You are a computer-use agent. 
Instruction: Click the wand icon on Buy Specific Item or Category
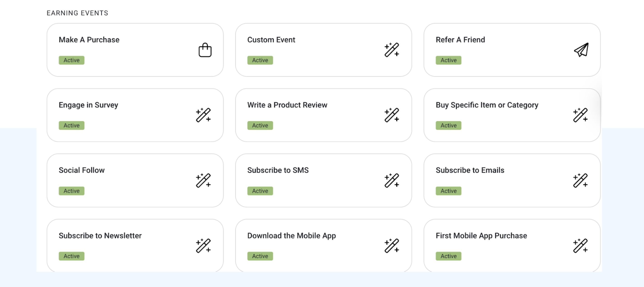click(x=580, y=115)
